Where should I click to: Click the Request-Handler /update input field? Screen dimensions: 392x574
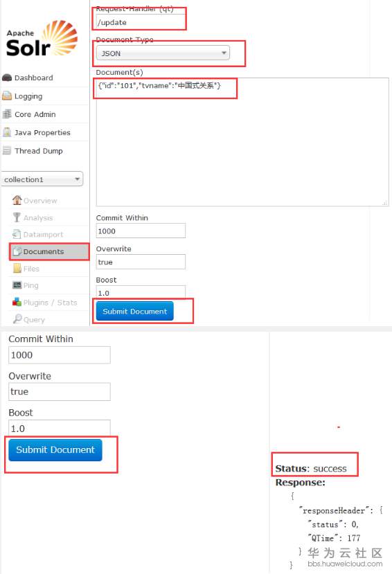(x=141, y=22)
